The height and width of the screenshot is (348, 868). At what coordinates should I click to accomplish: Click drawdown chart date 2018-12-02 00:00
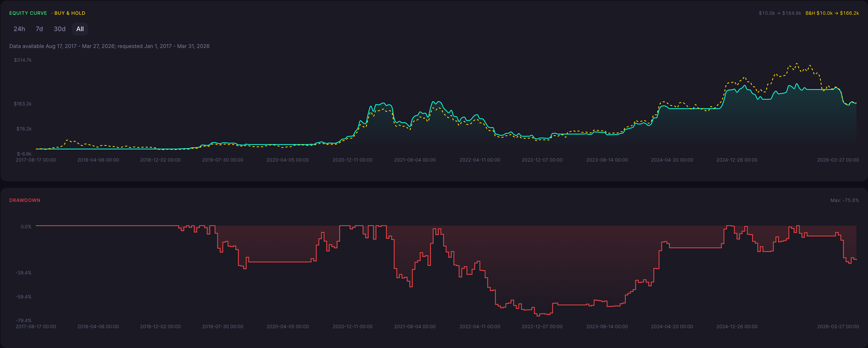tap(160, 326)
